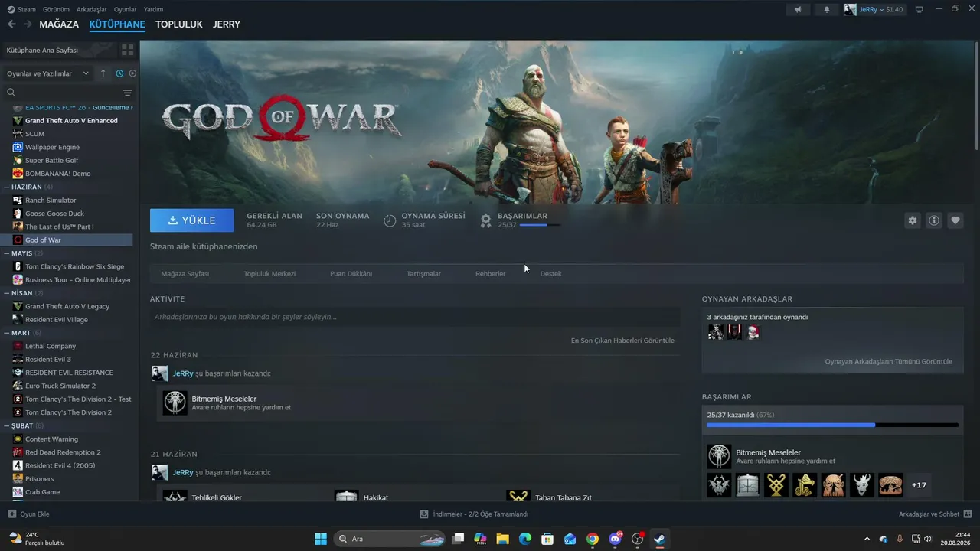This screenshot has height=551, width=980.
Task: Click the Oynama Süresi clock icon
Action: pyautogui.click(x=390, y=220)
